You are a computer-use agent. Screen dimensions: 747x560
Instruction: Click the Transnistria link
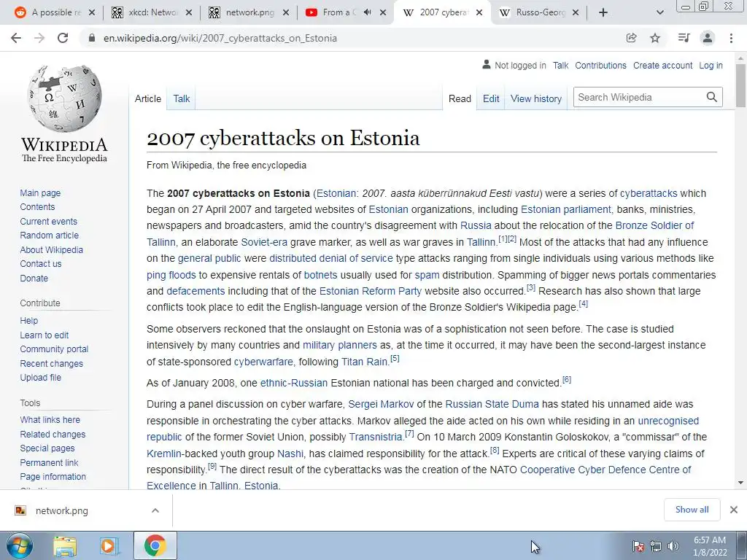pos(376,437)
